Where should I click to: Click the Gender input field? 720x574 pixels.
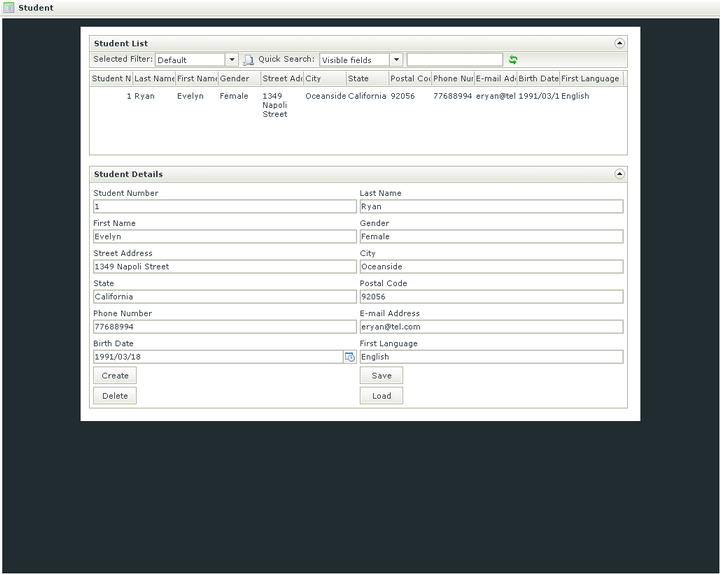(x=491, y=236)
